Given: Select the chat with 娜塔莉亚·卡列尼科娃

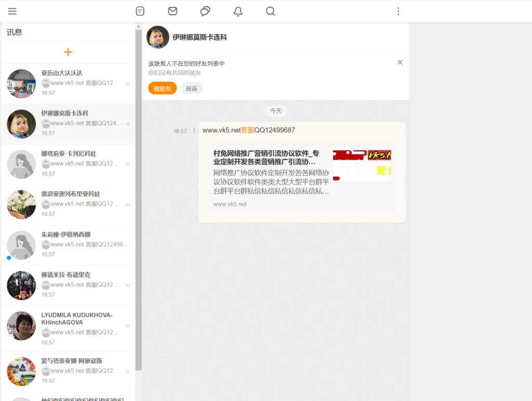Looking at the screenshot, I should click(68, 164).
